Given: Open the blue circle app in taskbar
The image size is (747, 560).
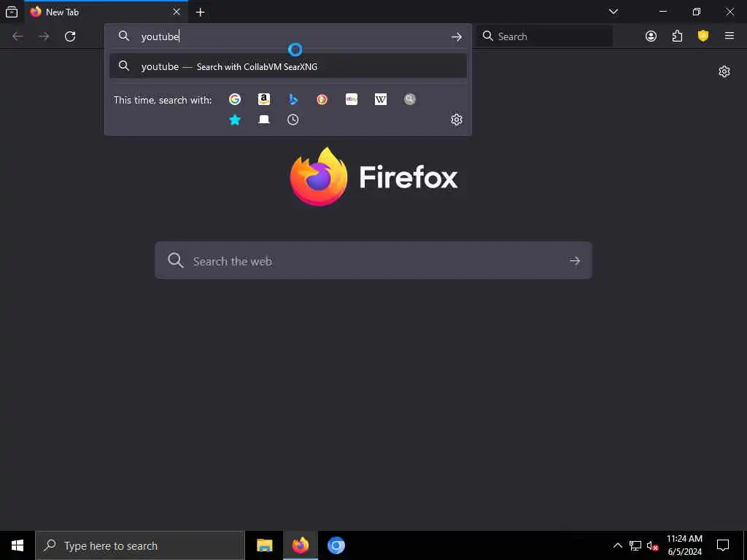Looking at the screenshot, I should (x=336, y=545).
